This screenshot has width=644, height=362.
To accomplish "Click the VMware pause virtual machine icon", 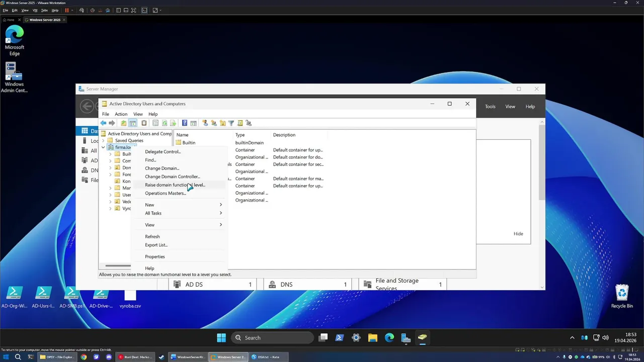I will (x=66, y=10).
